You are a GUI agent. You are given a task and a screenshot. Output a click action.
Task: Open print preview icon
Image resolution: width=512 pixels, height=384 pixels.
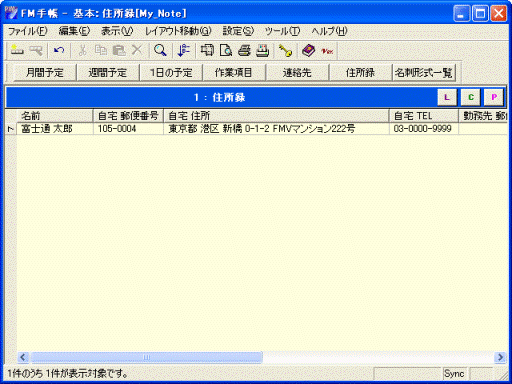(226, 50)
